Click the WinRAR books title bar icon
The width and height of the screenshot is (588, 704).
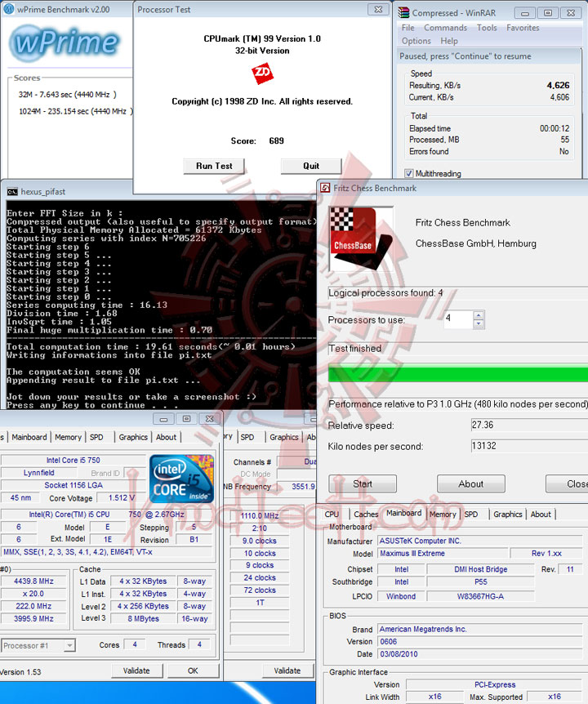[404, 12]
